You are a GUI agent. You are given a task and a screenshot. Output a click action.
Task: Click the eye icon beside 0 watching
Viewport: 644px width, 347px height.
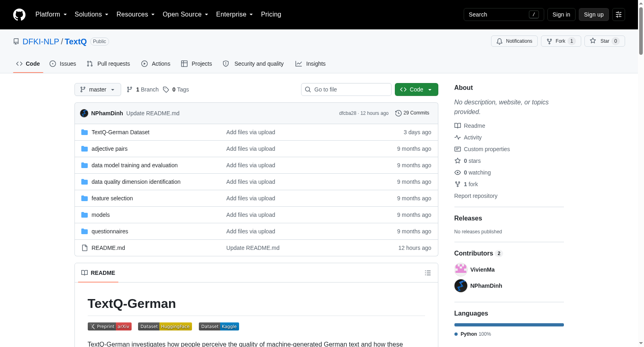pyautogui.click(x=458, y=172)
